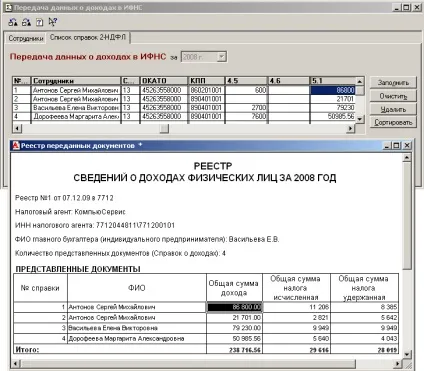Click the Сортировать button
Screen dimensions: 424x371
[393, 123]
